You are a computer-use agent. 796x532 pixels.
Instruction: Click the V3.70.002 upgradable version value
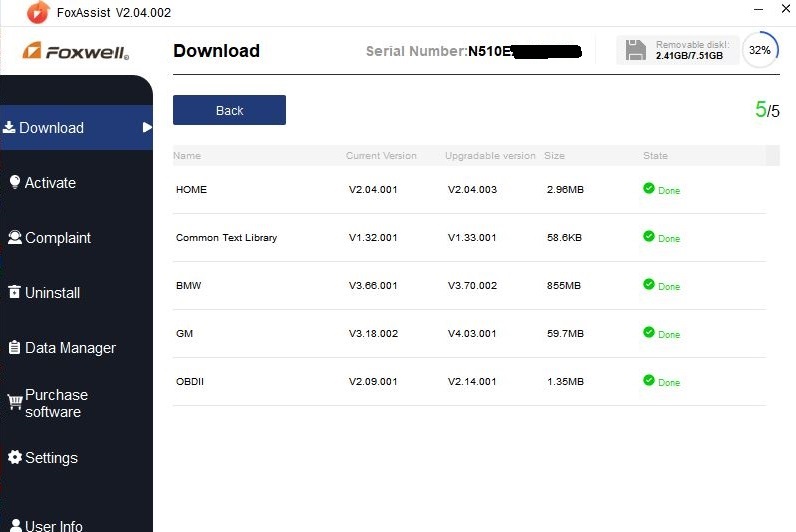coord(472,285)
